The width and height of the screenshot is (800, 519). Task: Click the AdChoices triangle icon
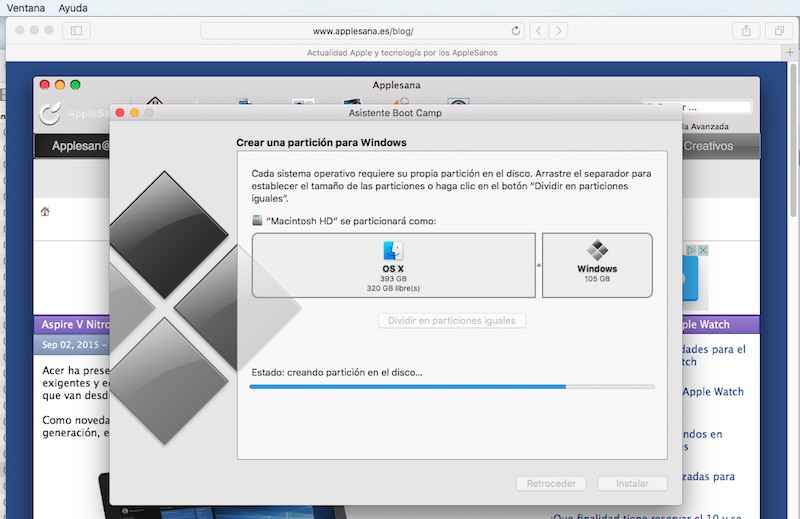click(691, 250)
